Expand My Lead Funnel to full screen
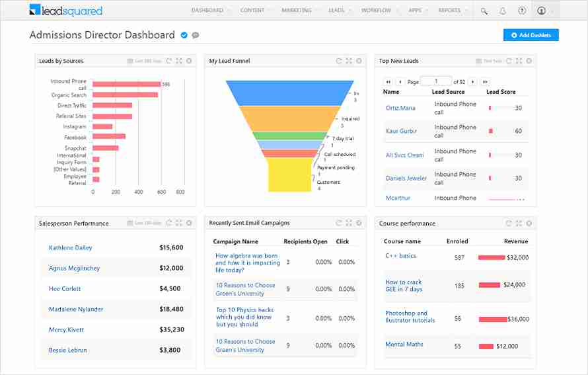This screenshot has height=375, width=588. pyautogui.click(x=349, y=61)
